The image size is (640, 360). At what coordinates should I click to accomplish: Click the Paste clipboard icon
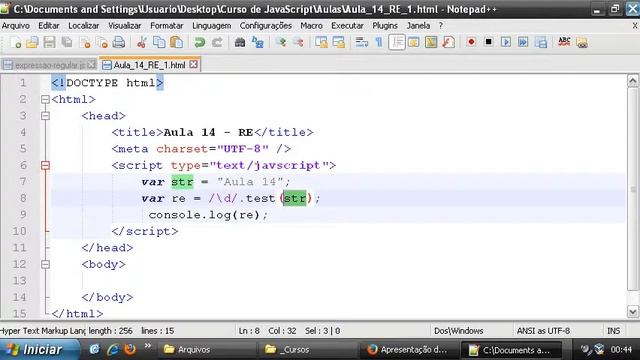coord(176,42)
